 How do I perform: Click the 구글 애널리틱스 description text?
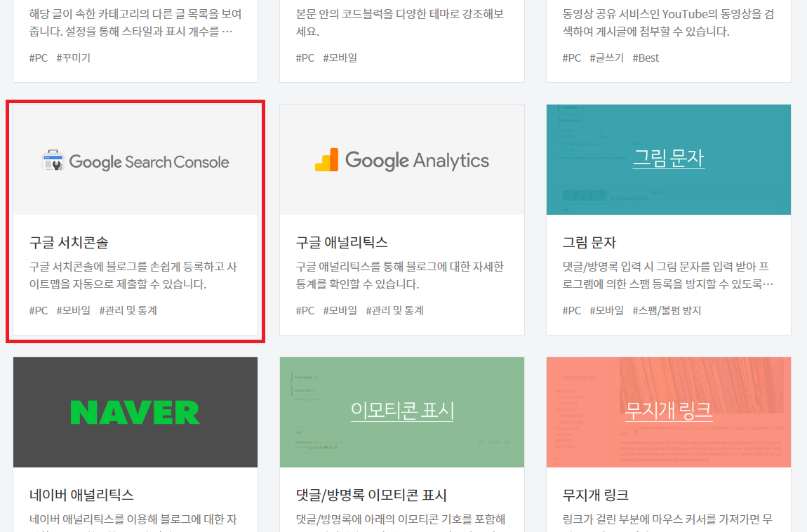(400, 275)
